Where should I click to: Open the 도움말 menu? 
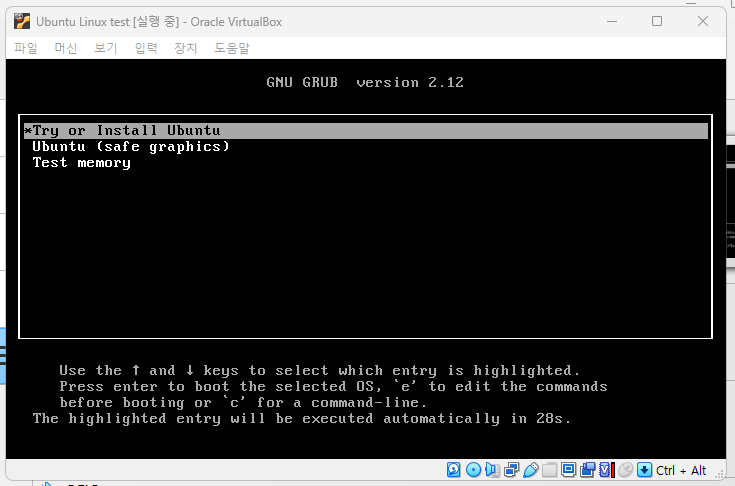click(232, 48)
